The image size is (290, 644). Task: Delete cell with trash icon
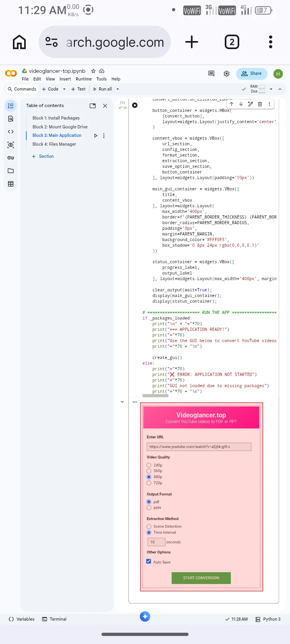pyautogui.click(x=260, y=104)
